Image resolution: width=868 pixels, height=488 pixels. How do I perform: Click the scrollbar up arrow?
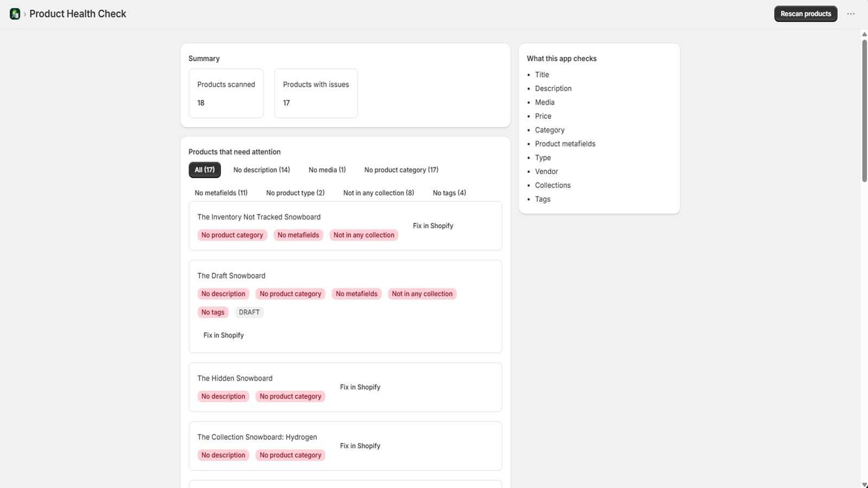point(864,34)
